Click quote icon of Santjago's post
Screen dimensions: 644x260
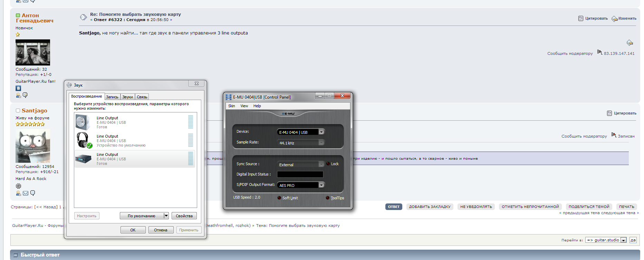coord(609,113)
